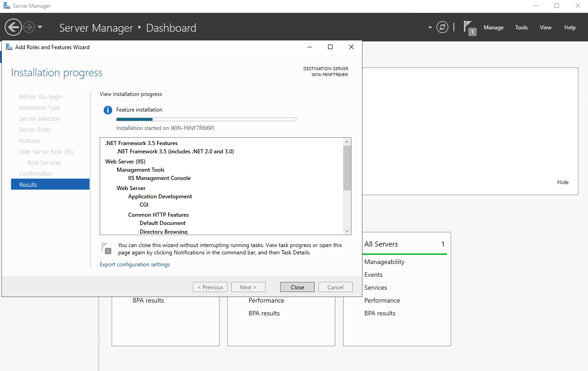Click the Export configuration settings link
This screenshot has height=371, width=588.
click(135, 264)
